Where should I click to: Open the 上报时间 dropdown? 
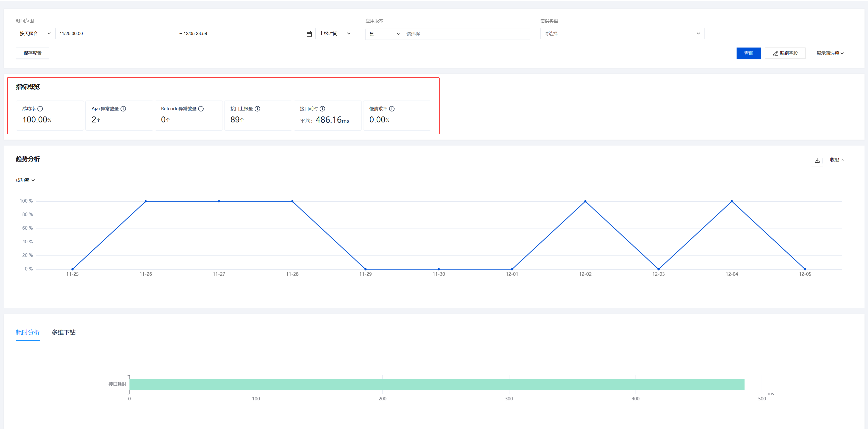(335, 34)
